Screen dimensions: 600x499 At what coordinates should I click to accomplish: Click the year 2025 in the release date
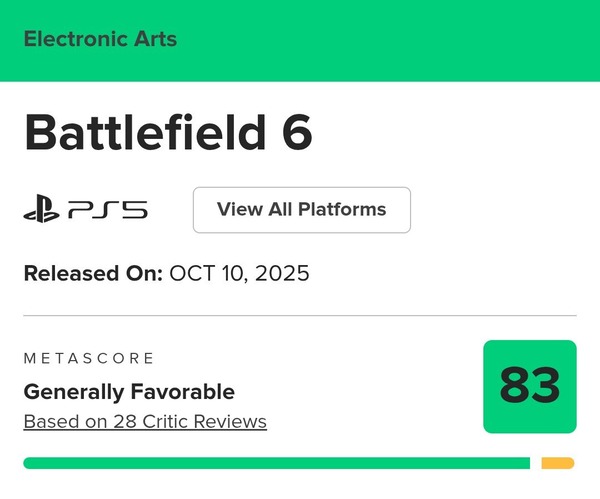pos(281,273)
